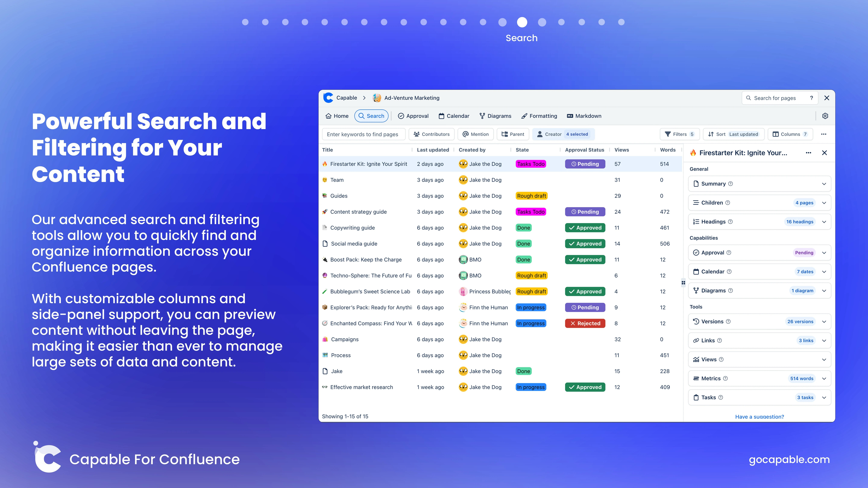The height and width of the screenshot is (488, 868).
Task: Open the Filters button showing 5
Action: tap(680, 134)
